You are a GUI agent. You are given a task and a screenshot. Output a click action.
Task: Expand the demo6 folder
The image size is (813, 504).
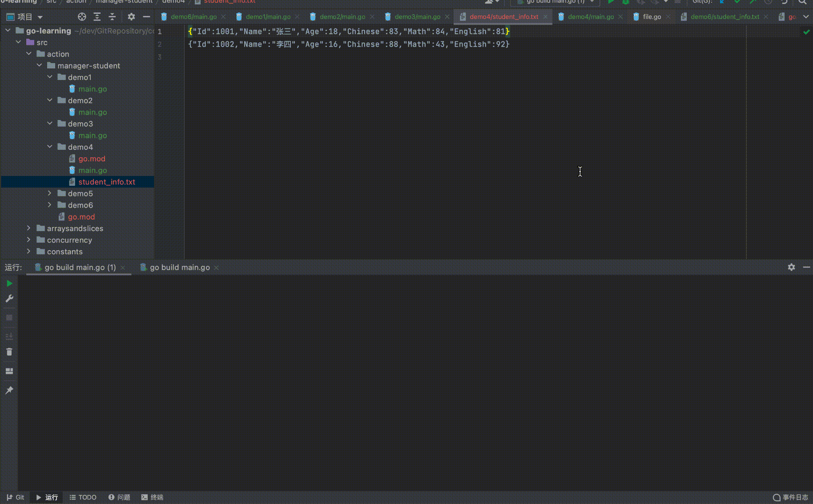click(x=50, y=205)
